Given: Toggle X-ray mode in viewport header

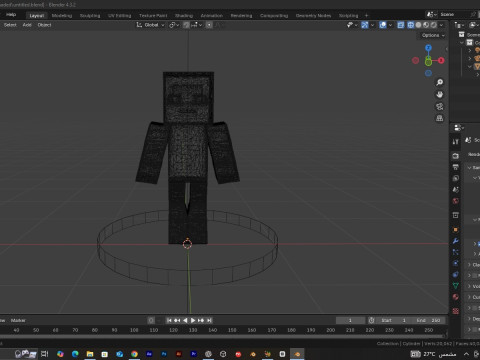Looking at the screenshot, I should tap(401, 25).
